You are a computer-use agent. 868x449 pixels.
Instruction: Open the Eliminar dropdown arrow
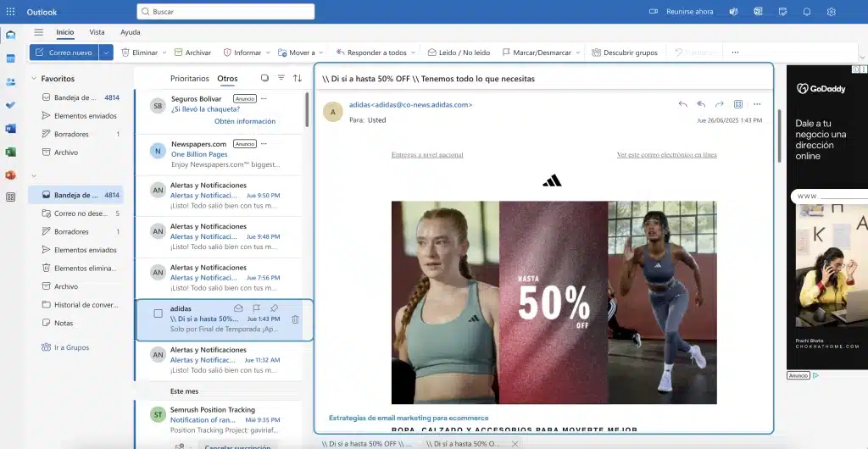(164, 53)
